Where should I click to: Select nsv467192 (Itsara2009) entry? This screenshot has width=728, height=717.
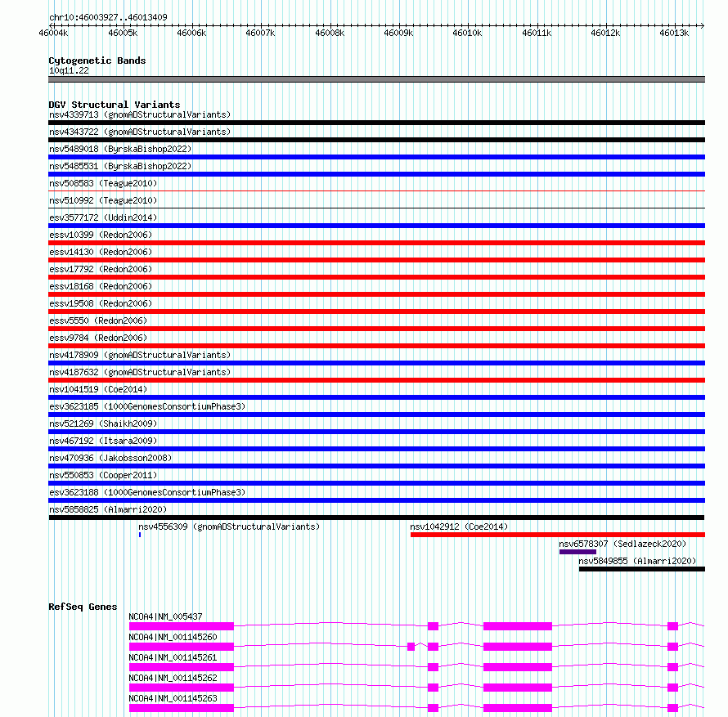point(103,441)
